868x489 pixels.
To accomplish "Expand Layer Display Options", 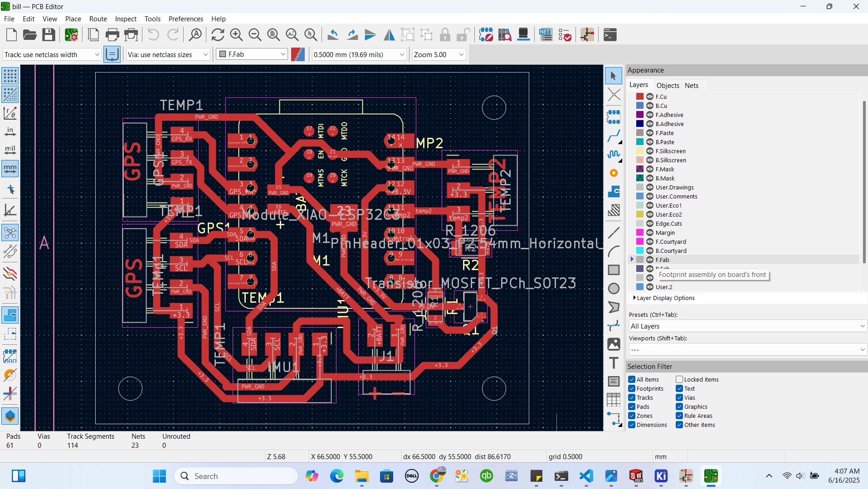I will point(663,298).
